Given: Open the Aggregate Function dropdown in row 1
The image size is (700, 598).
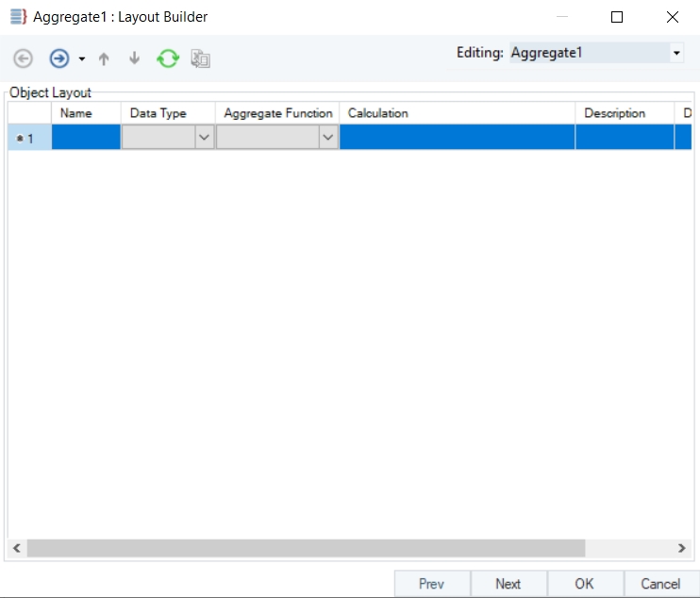Looking at the screenshot, I should pyautogui.click(x=327, y=138).
